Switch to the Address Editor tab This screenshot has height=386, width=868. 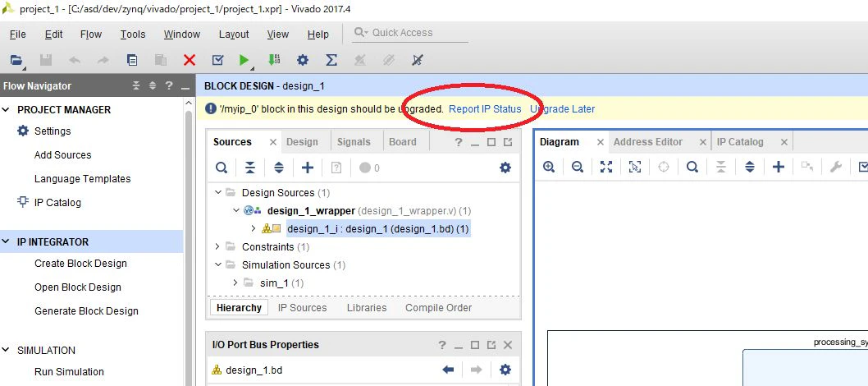pyautogui.click(x=647, y=142)
